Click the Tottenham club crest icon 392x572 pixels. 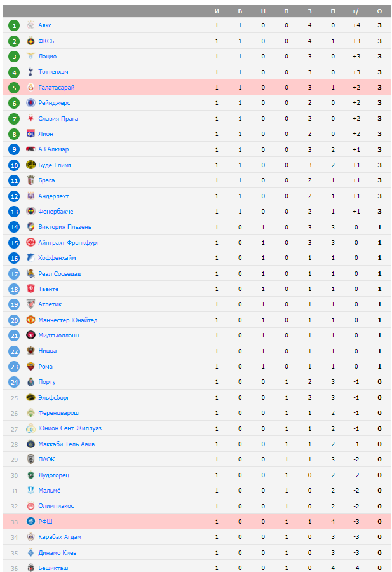[30, 72]
